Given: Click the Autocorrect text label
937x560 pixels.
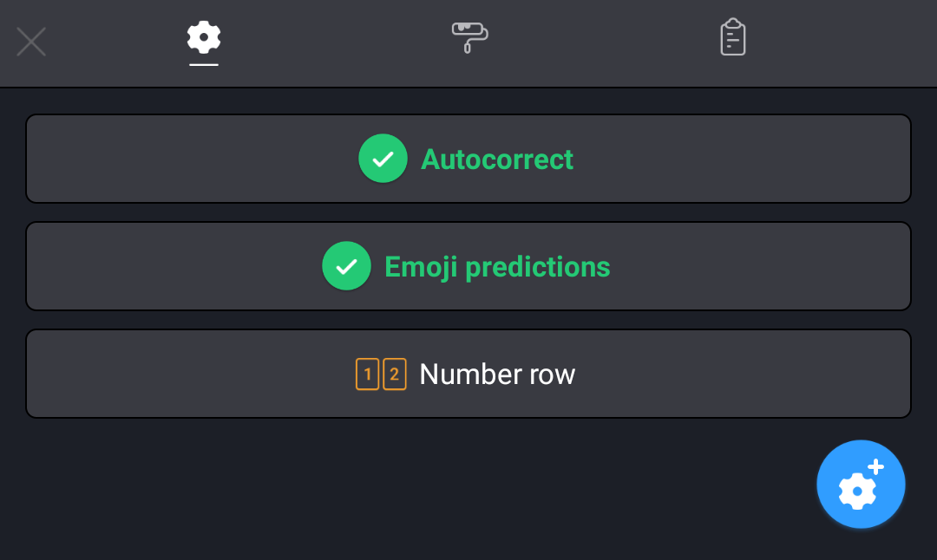Looking at the screenshot, I should [497, 160].
